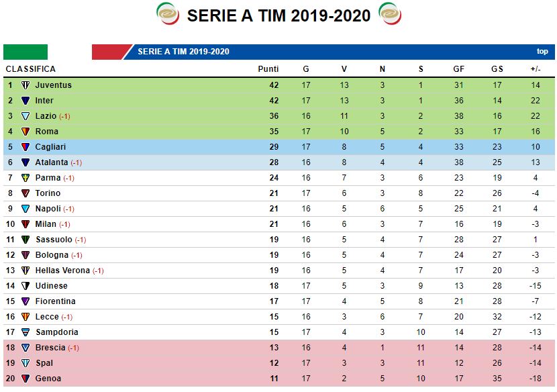Click the 'top' link in blue bar
Image resolution: width=557 pixels, height=392 pixels.
(x=542, y=52)
